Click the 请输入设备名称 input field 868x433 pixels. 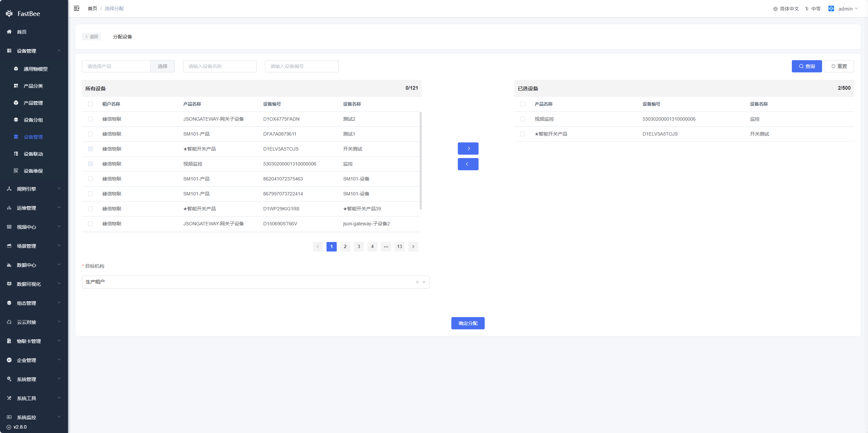pyautogui.click(x=220, y=66)
